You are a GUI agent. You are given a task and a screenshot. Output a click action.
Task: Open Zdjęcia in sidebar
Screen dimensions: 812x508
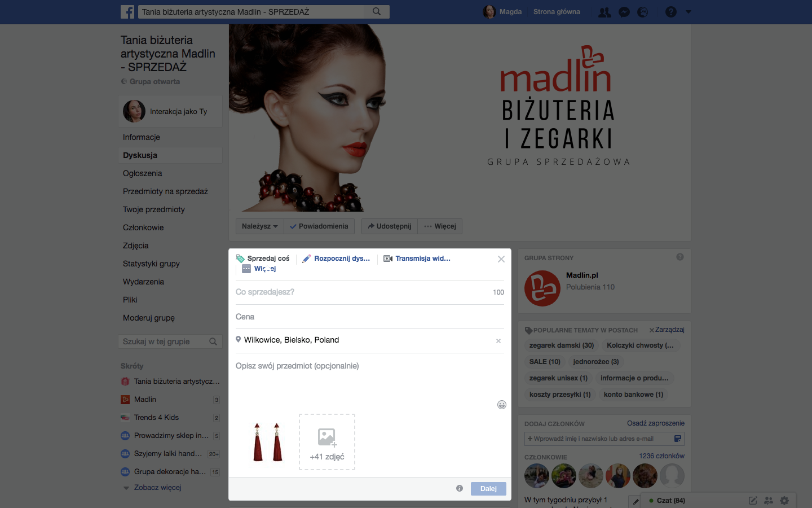pos(136,246)
